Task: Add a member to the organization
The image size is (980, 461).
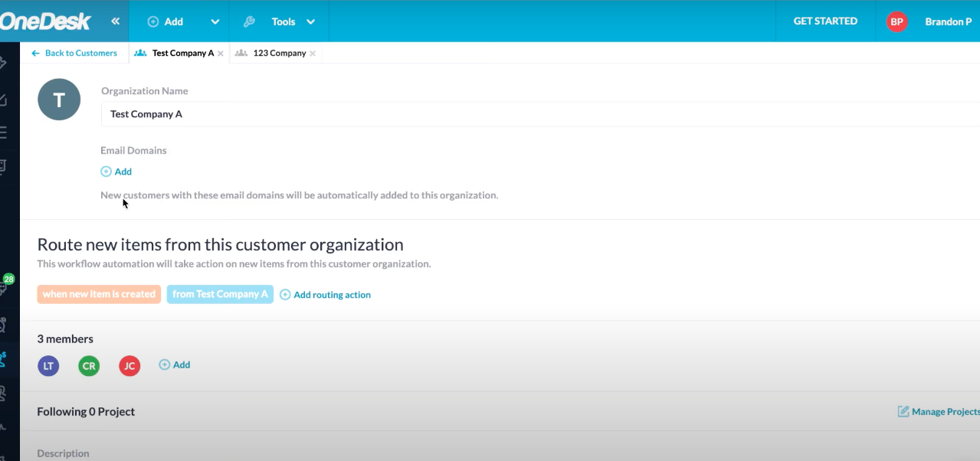Action: [175, 365]
